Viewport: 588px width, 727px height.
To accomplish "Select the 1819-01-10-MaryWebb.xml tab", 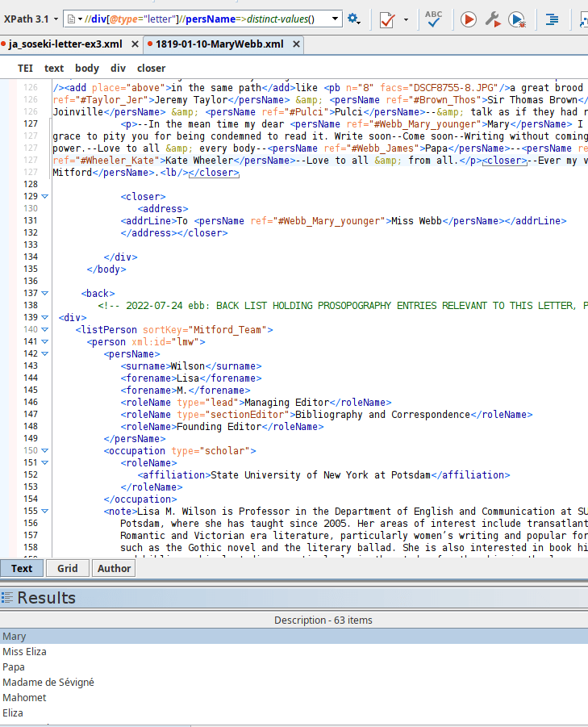I will pyautogui.click(x=219, y=44).
